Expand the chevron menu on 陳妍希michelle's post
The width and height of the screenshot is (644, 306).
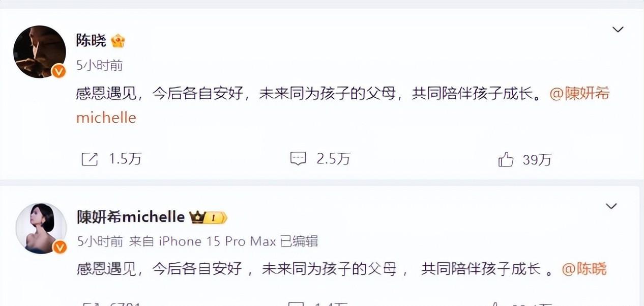(x=611, y=206)
